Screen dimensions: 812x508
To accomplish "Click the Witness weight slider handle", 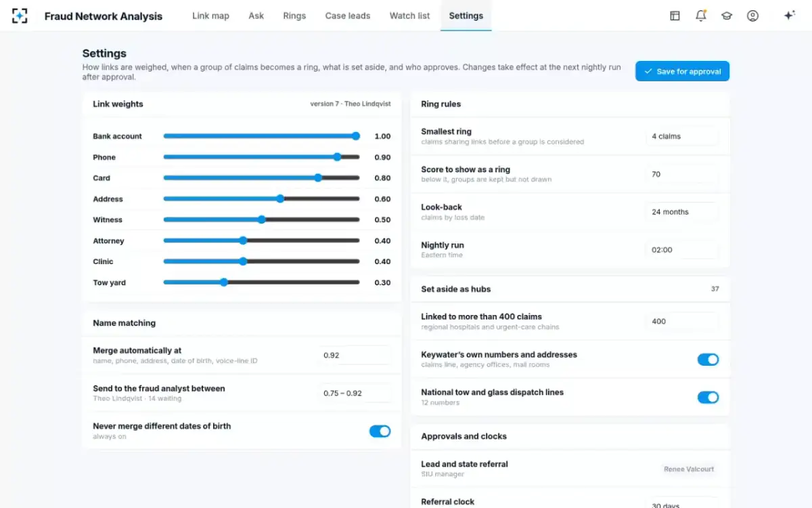I will tap(262, 219).
